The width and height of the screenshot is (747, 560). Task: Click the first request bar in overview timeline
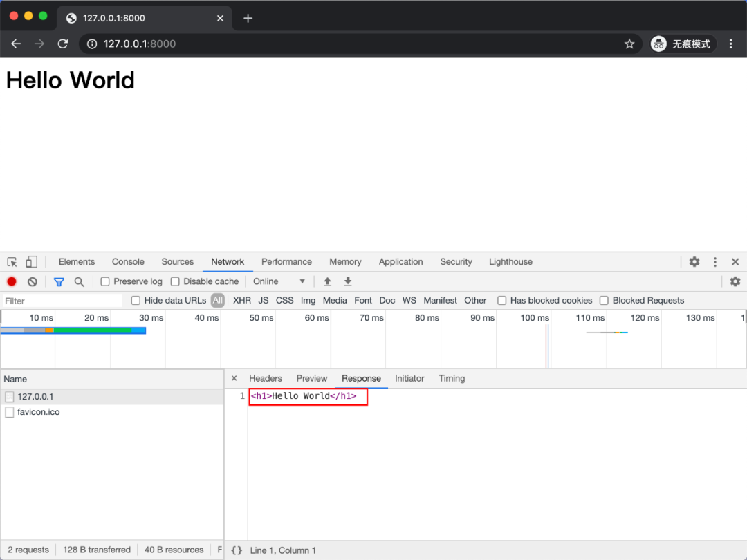(73, 330)
